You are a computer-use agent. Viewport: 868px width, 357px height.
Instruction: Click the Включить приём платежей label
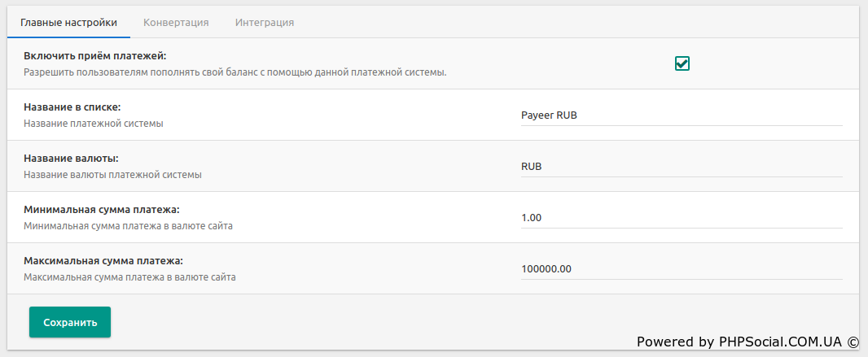95,56
